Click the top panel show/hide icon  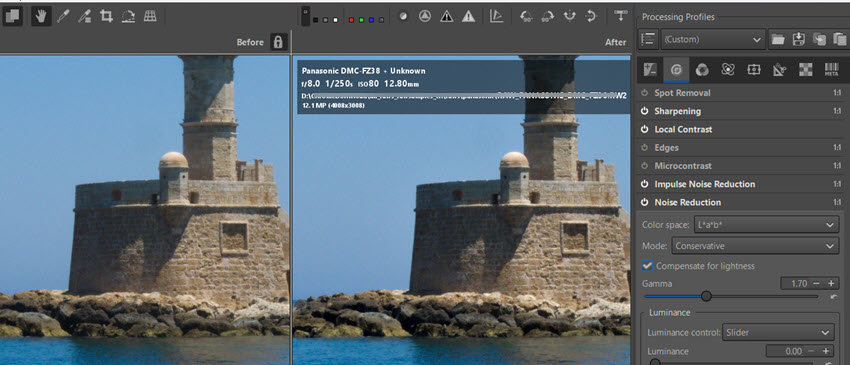click(x=621, y=15)
